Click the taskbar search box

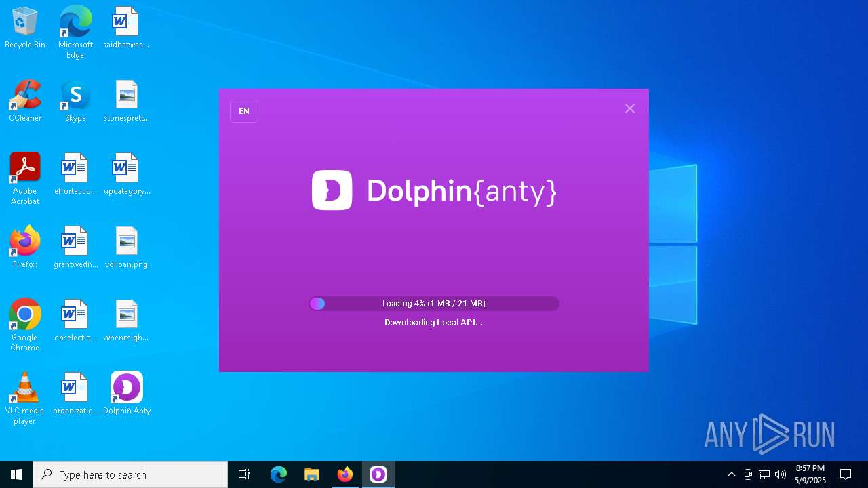pyautogui.click(x=130, y=474)
